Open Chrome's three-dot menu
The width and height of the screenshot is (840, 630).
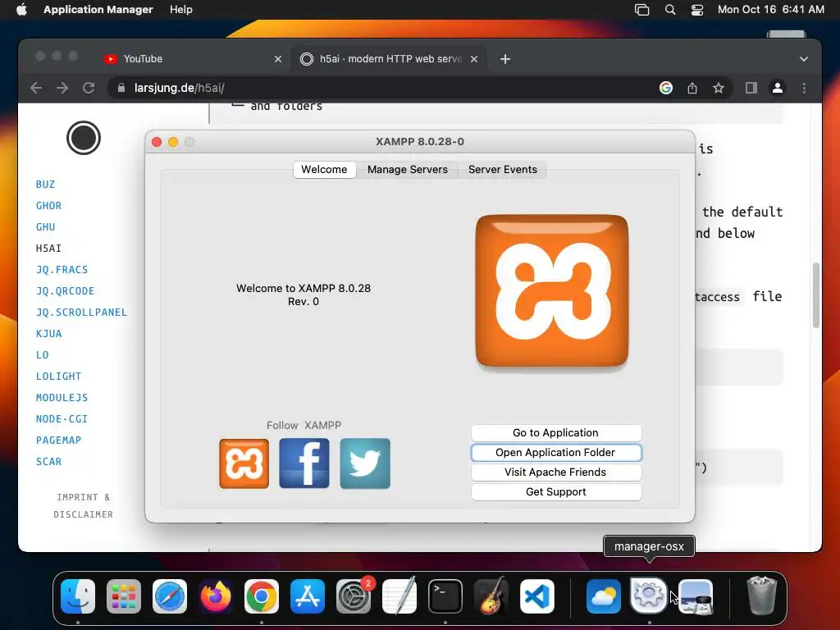click(804, 88)
